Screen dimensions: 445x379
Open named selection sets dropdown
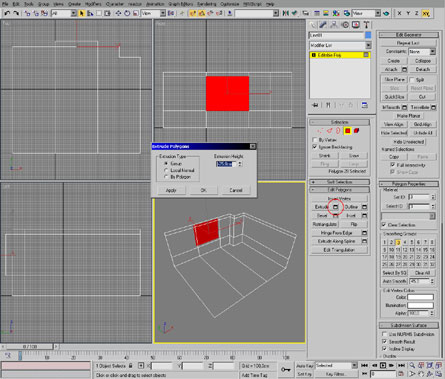tap(257, 13)
